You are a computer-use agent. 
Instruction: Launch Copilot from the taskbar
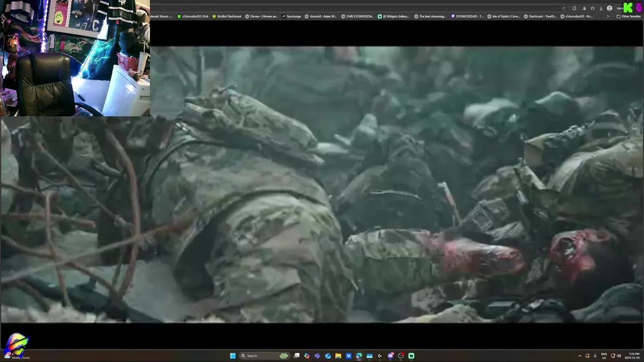pyautogui.click(x=307, y=355)
